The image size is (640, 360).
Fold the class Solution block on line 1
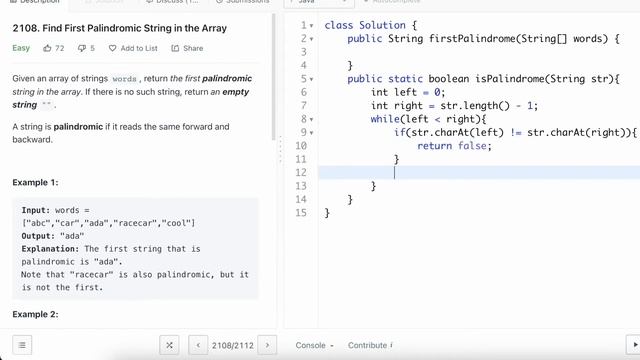pyautogui.click(x=311, y=26)
